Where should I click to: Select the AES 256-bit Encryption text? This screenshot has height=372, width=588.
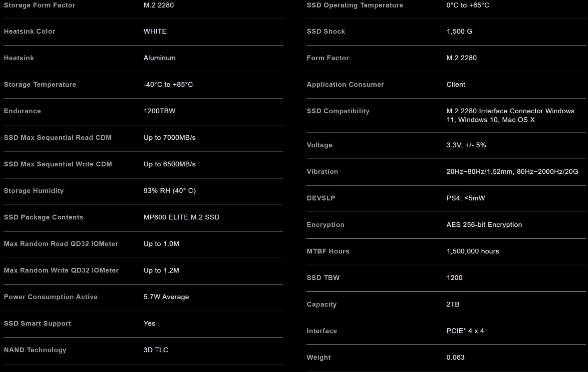click(484, 225)
